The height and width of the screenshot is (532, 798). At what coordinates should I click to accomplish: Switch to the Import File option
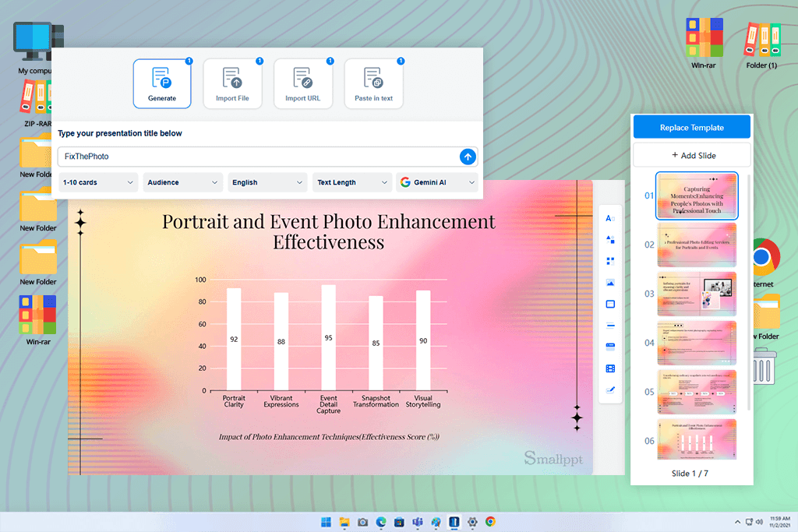coord(232,83)
